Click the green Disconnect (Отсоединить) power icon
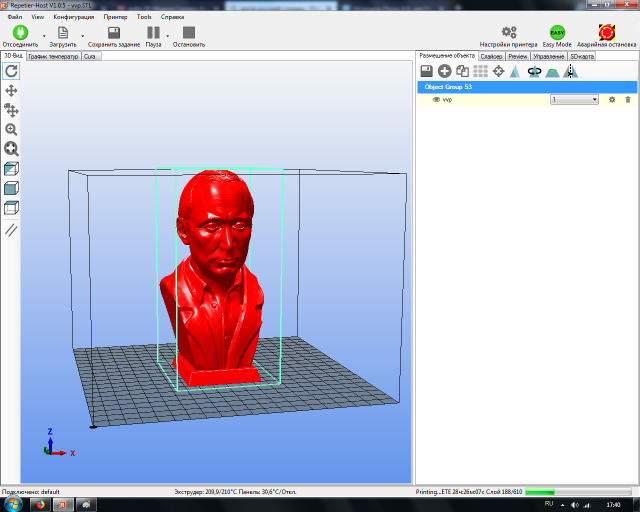 [20, 32]
